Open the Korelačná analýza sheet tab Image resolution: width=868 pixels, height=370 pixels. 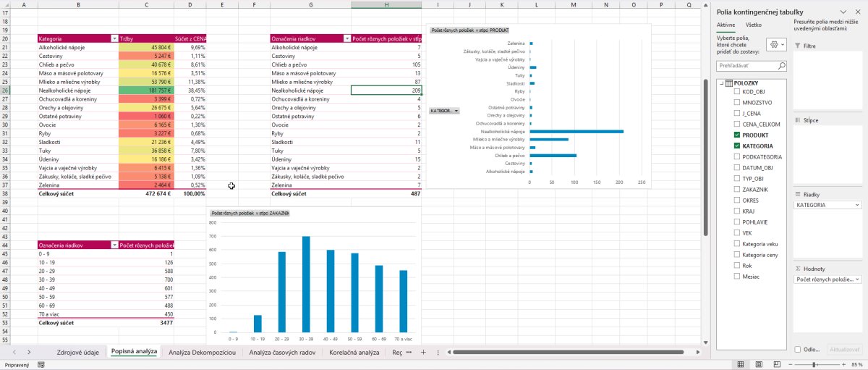[x=354, y=352]
